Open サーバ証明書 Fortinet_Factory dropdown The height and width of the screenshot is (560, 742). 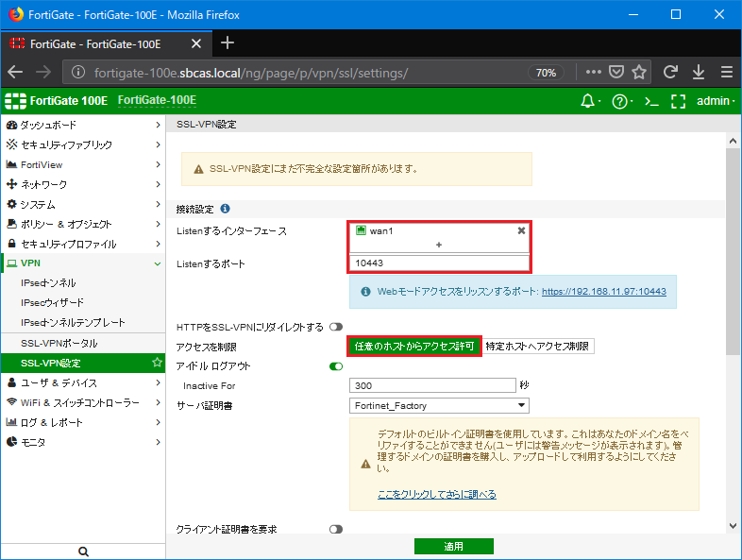[439, 406]
